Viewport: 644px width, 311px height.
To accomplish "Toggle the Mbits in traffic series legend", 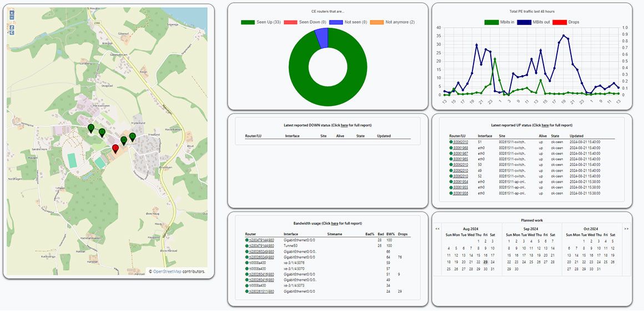I will pyautogui.click(x=499, y=22).
